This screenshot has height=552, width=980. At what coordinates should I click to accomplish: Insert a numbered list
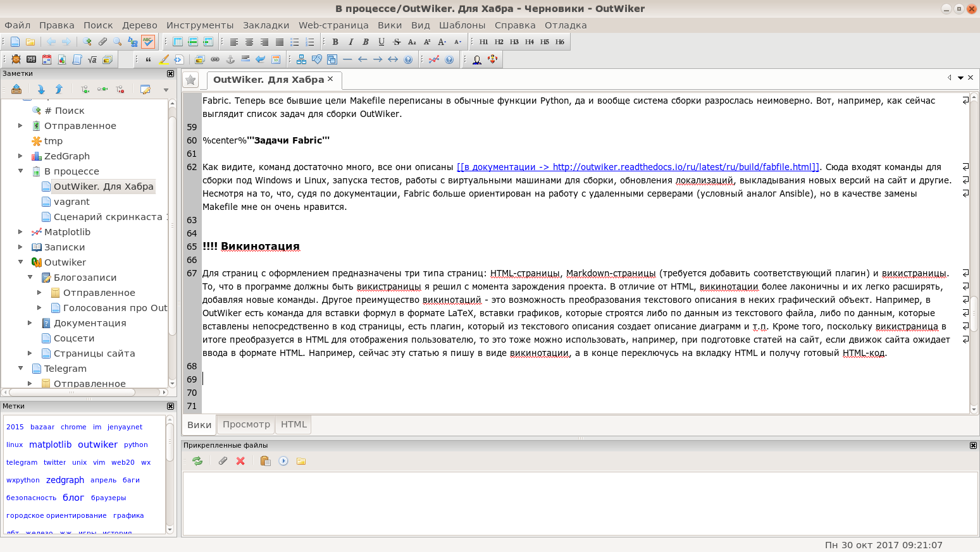[x=310, y=42]
